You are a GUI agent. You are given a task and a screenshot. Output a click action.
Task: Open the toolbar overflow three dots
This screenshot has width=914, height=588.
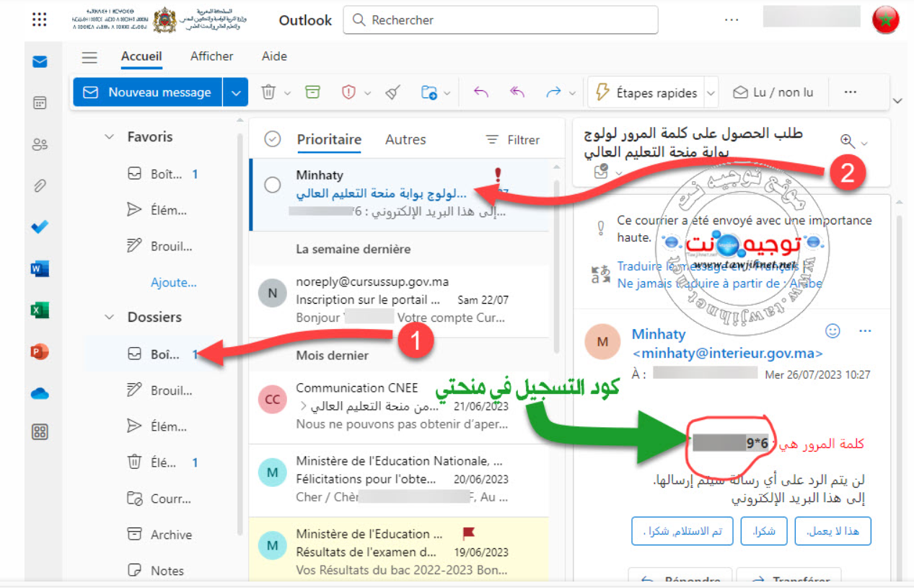pos(850,92)
